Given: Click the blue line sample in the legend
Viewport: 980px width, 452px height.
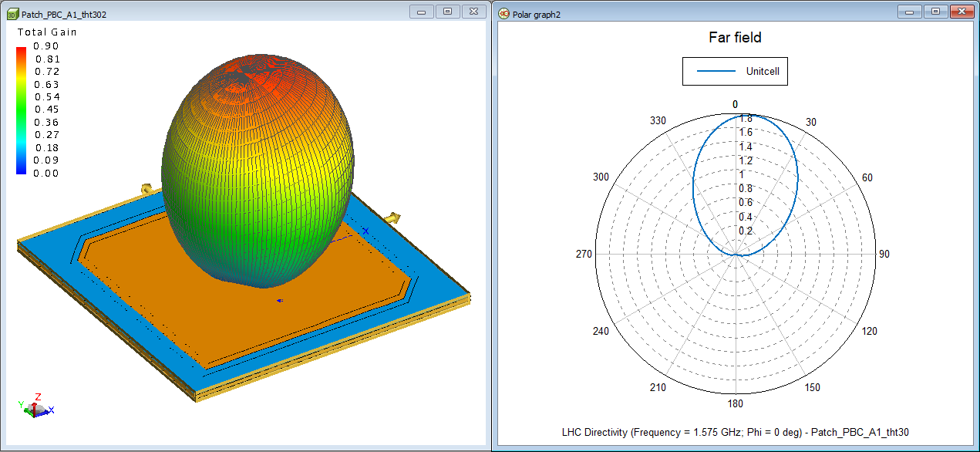Looking at the screenshot, I should click(716, 71).
